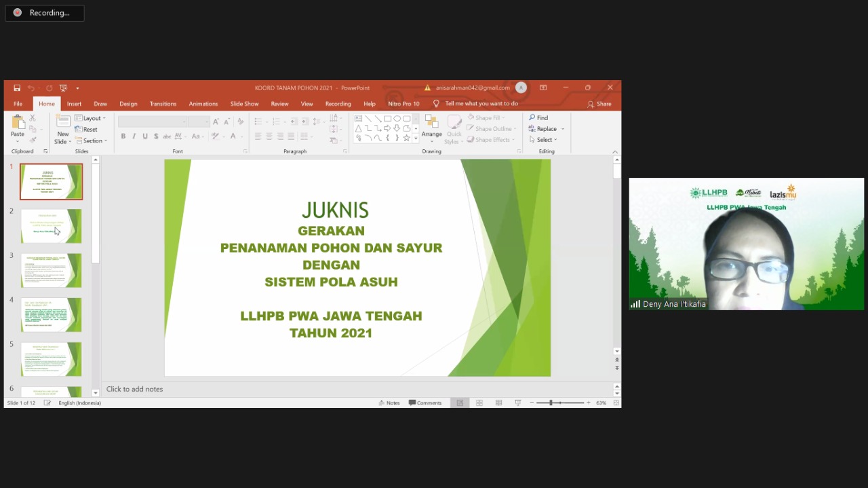Click the Paste clipboard icon

coord(18,124)
